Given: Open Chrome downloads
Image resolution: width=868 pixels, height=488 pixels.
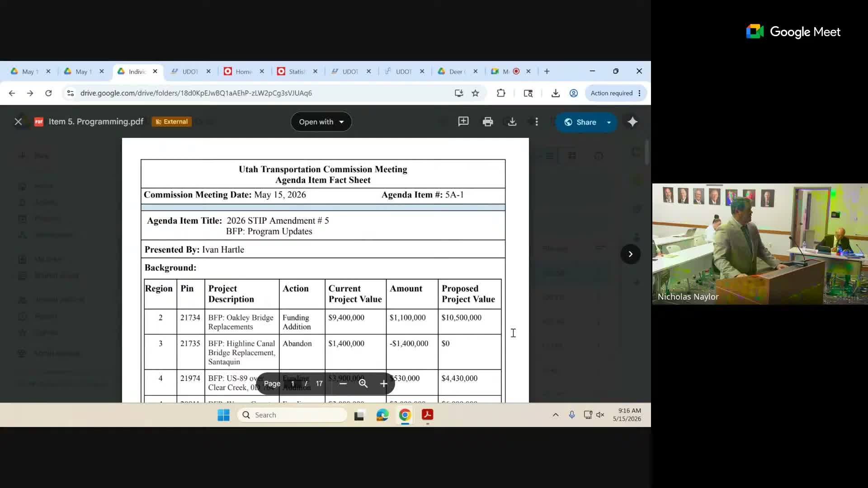Looking at the screenshot, I should pos(556,93).
